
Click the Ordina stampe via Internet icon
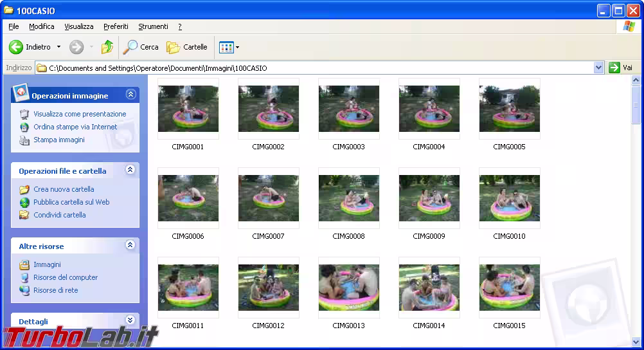pos(24,127)
